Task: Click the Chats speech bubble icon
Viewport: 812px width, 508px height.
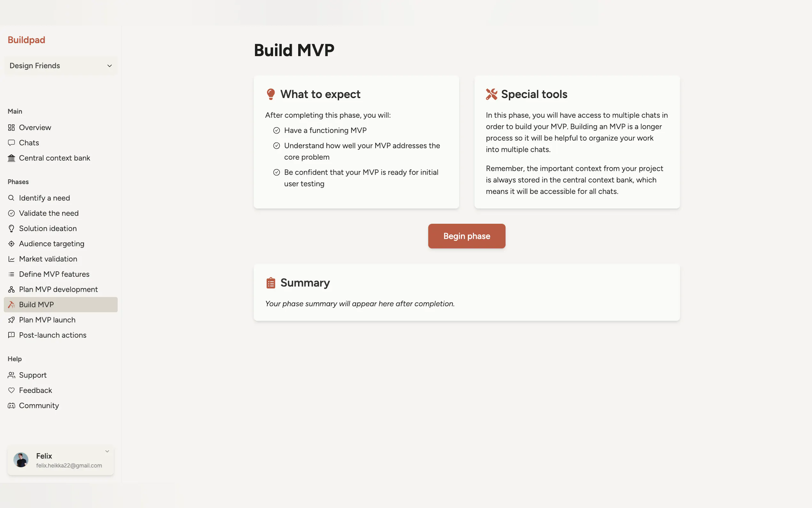Action: pos(12,143)
